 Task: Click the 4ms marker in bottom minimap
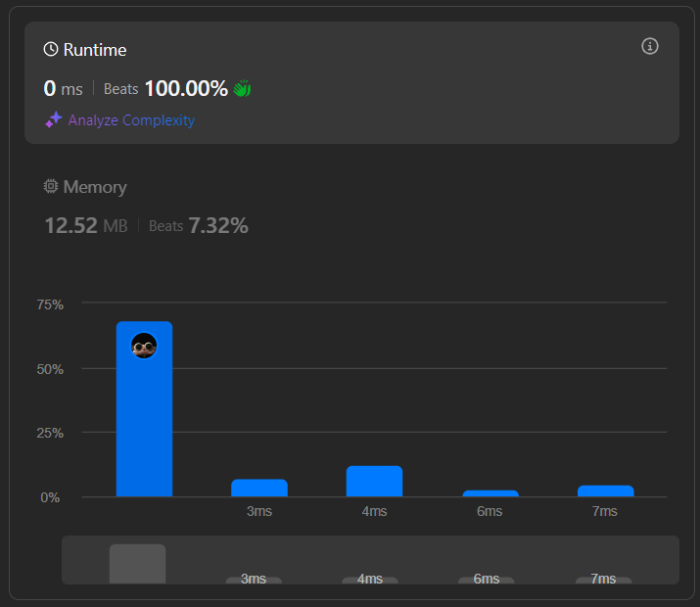[x=370, y=579]
